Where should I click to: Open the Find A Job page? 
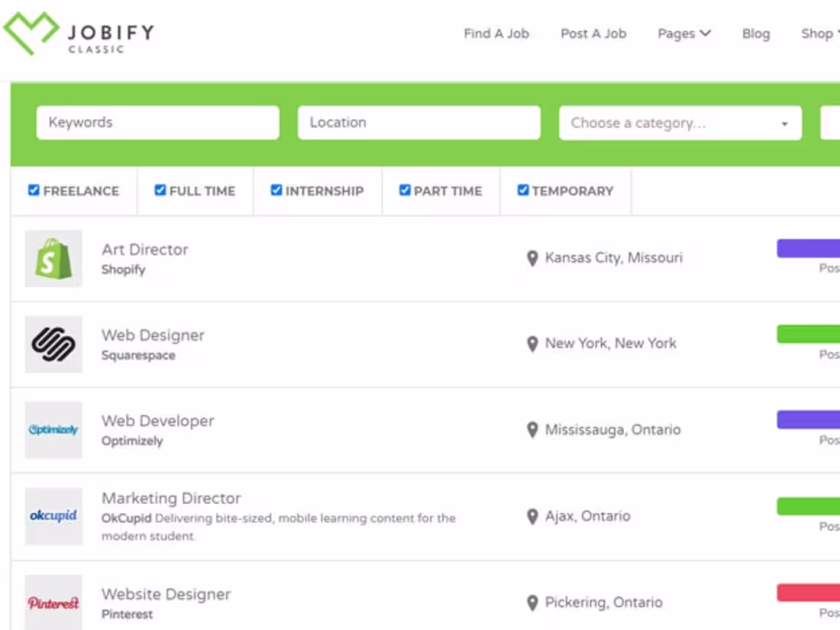(496, 34)
